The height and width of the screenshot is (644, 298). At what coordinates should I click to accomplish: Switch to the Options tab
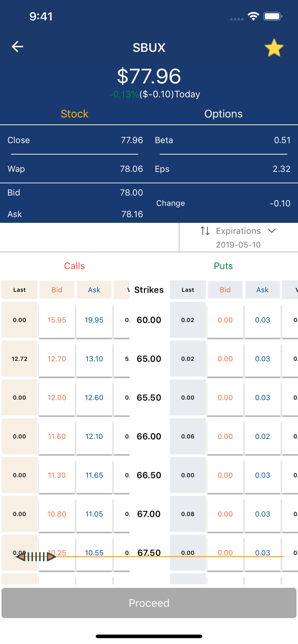223,114
